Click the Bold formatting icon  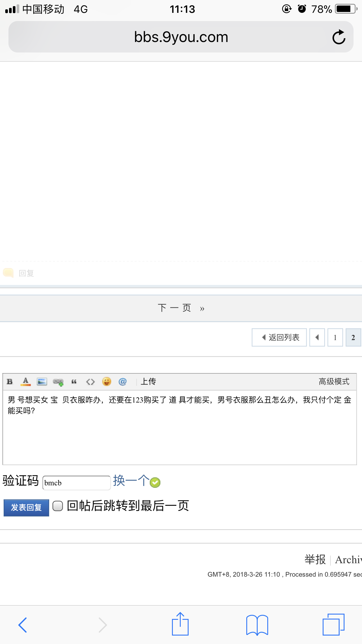[x=10, y=381]
